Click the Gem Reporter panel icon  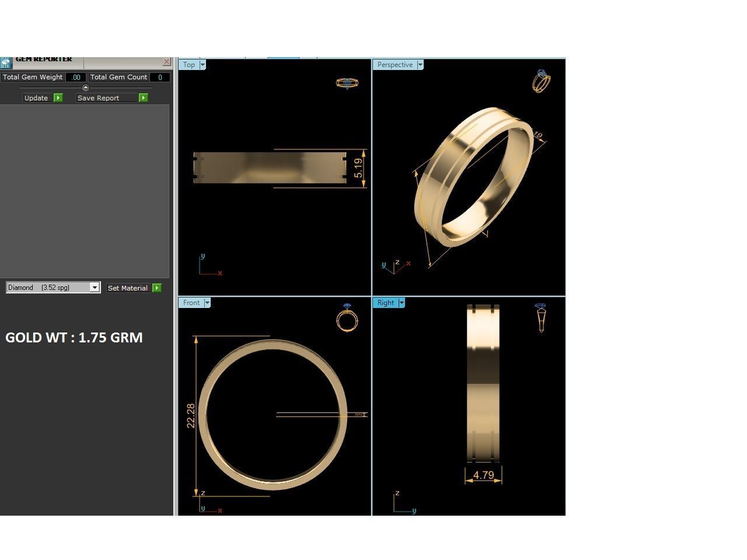[6, 63]
